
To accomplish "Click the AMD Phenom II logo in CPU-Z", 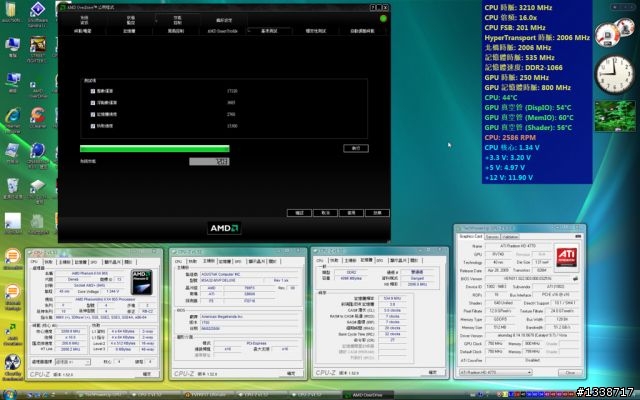I will (x=141, y=282).
